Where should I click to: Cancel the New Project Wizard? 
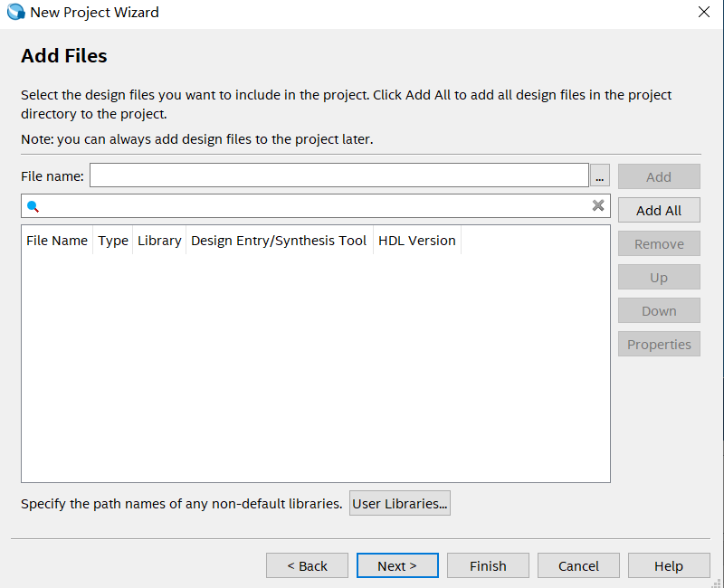(x=578, y=565)
